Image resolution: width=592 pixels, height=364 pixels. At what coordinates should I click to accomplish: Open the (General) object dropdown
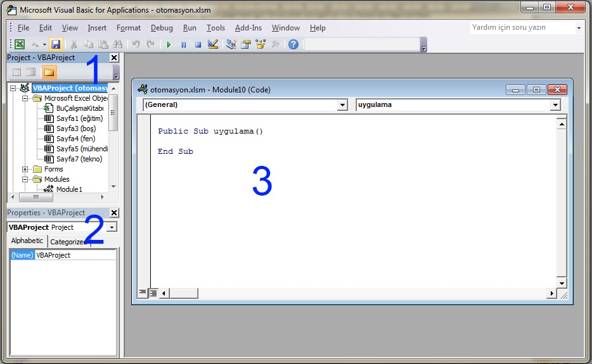click(342, 105)
